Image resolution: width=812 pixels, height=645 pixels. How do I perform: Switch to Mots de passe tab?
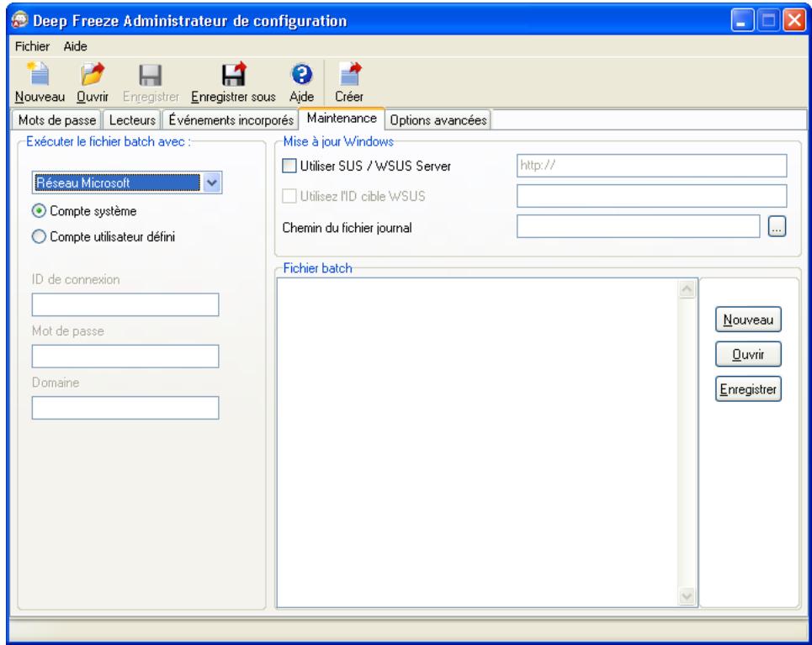57,120
